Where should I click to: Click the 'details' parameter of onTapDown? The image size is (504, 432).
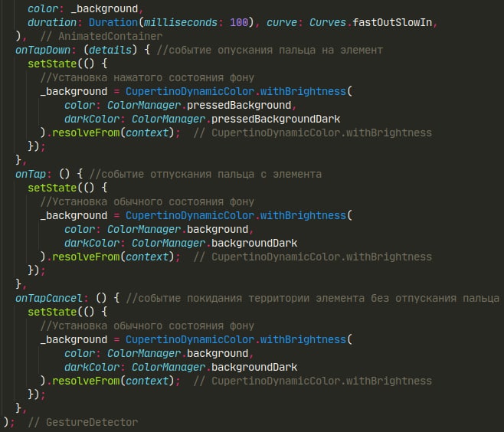point(110,50)
